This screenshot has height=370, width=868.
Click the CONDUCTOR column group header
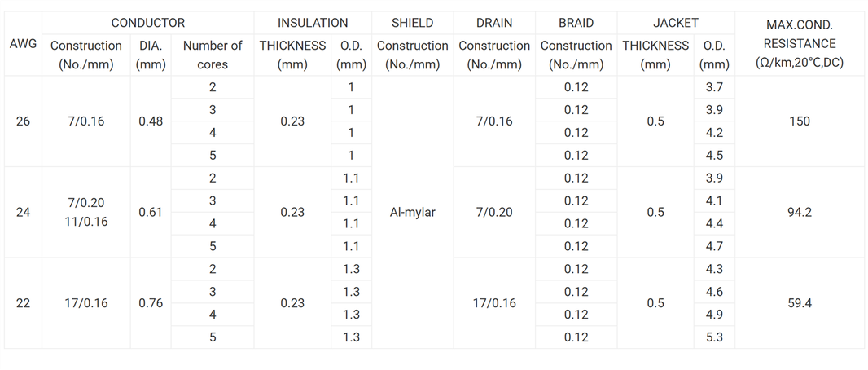point(147,23)
